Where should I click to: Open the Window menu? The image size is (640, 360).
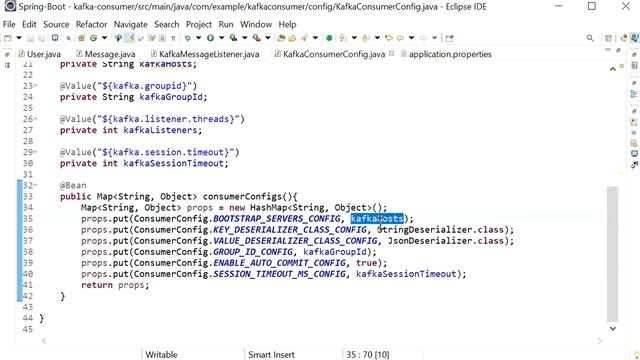(256, 24)
